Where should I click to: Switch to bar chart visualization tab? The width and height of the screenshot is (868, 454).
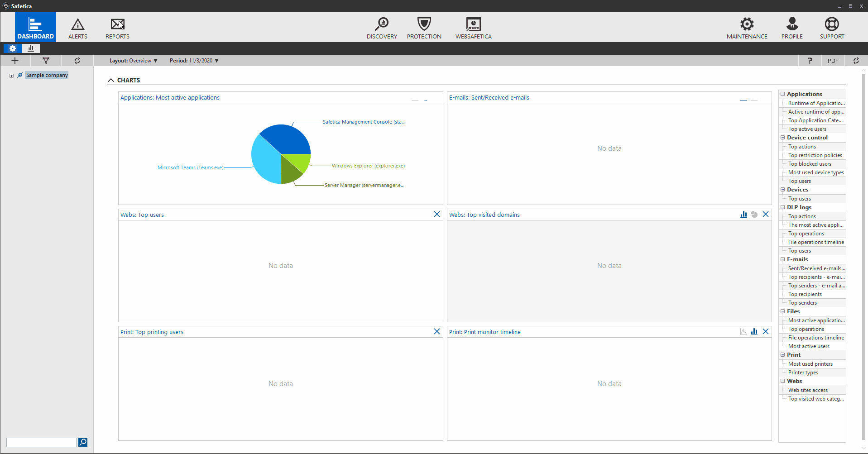tap(31, 48)
